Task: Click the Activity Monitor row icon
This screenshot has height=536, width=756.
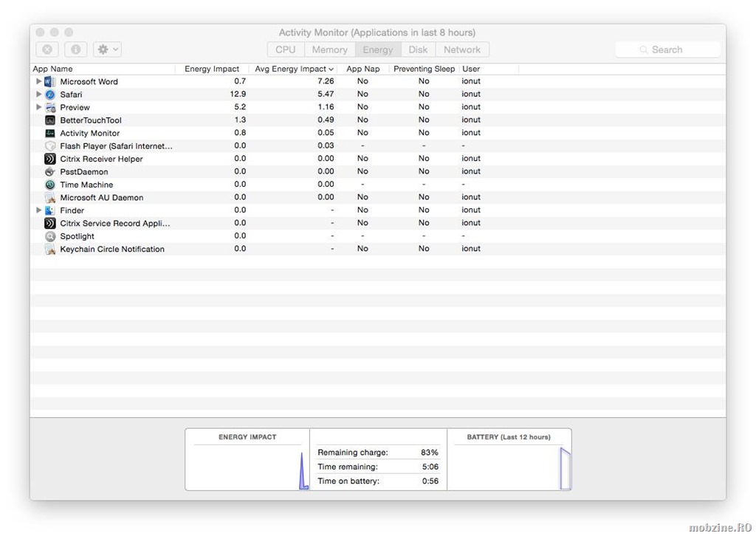Action: 49,133
